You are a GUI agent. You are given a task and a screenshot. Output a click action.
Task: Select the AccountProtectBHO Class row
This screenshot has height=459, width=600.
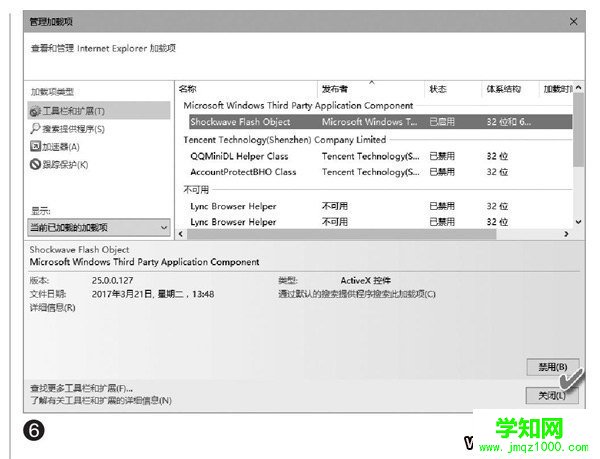(380, 172)
